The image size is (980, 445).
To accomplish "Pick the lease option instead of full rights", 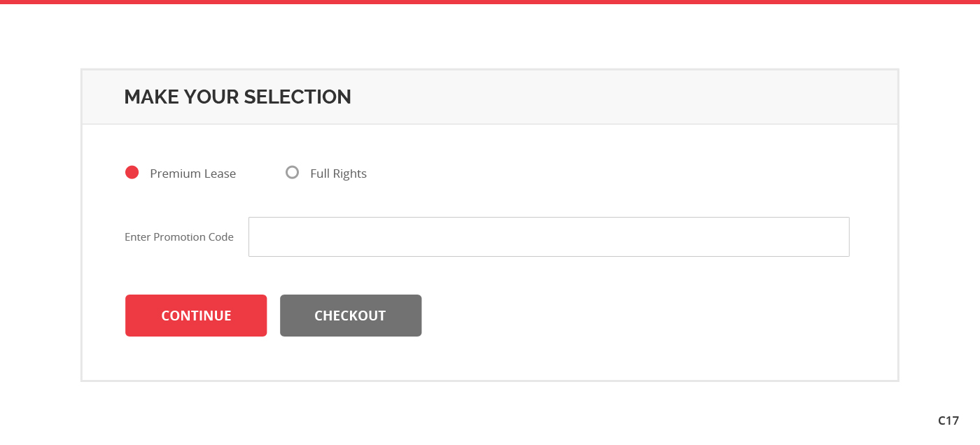I will click(x=132, y=173).
